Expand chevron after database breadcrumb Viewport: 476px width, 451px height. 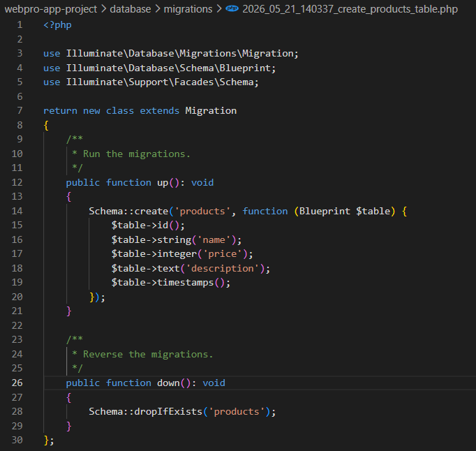[158, 9]
